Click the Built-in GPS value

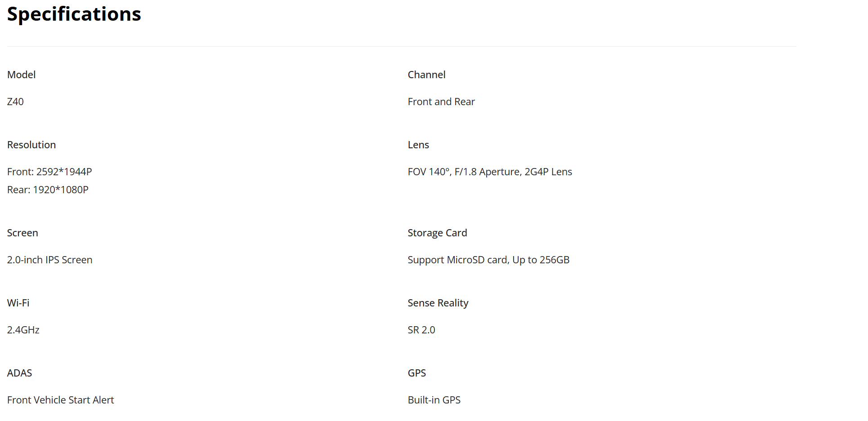pos(434,400)
